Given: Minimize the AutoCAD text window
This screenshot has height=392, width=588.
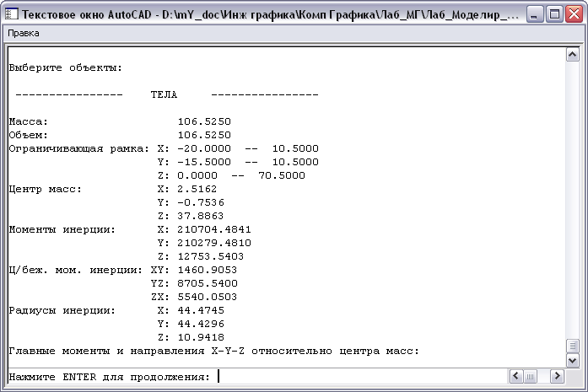Looking at the screenshot, I should pyautogui.click(x=534, y=14).
